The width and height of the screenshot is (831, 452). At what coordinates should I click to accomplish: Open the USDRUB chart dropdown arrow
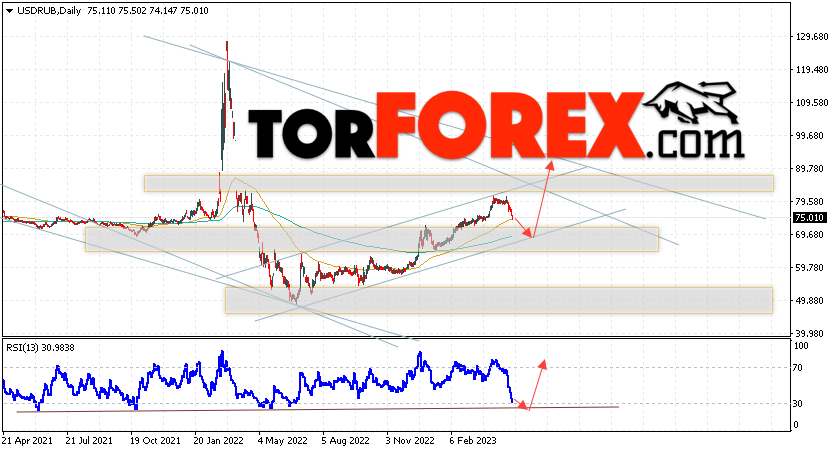click(x=9, y=11)
